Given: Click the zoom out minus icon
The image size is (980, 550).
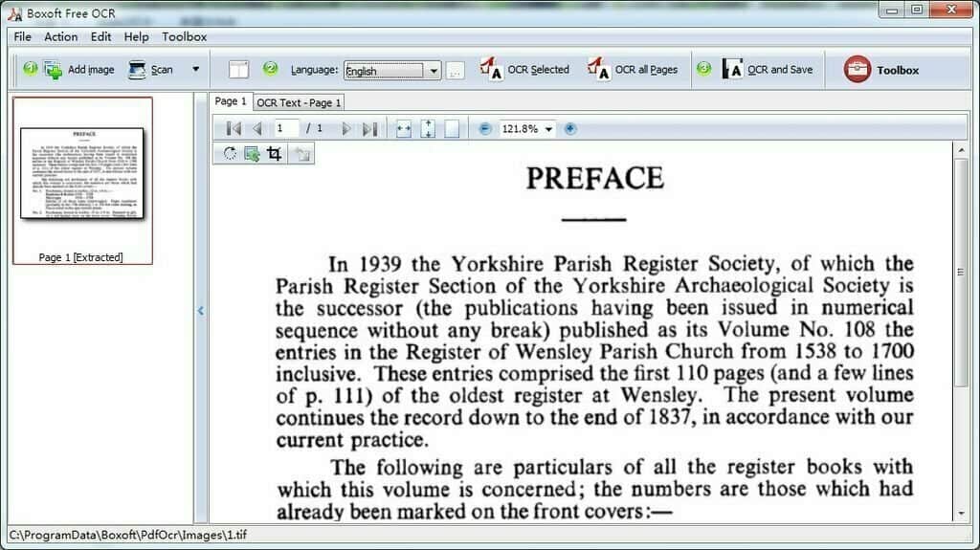Looking at the screenshot, I should pos(484,129).
